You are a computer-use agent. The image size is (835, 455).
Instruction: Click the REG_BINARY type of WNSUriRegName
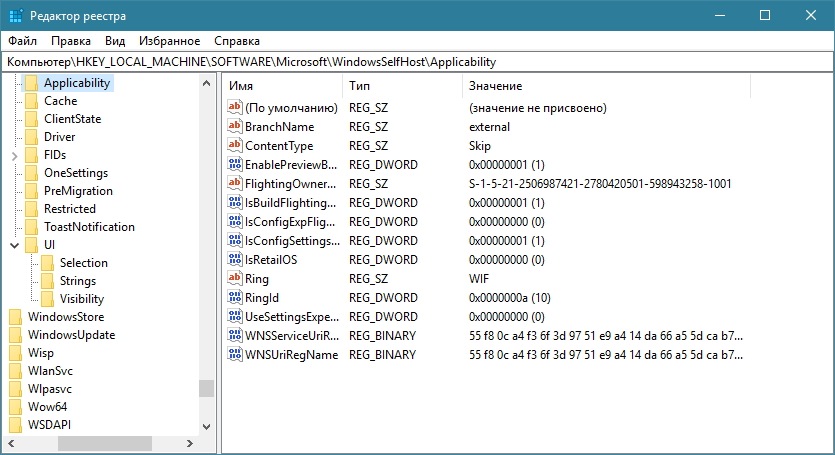(x=382, y=355)
